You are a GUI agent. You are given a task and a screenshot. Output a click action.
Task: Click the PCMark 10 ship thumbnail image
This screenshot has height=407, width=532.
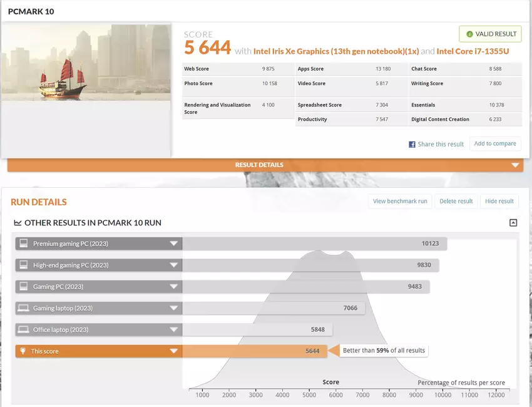tap(86, 63)
